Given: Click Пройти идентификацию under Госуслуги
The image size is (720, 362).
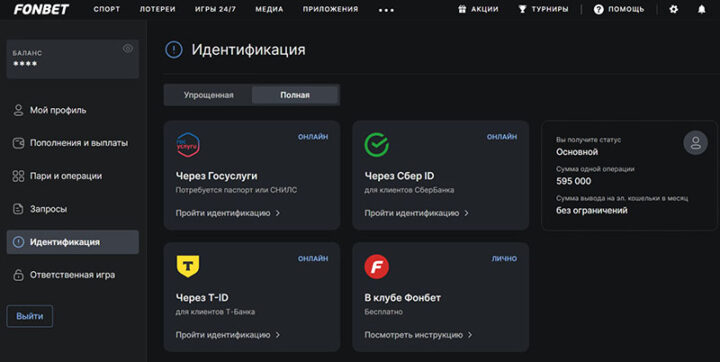Looking at the screenshot, I should [x=223, y=213].
